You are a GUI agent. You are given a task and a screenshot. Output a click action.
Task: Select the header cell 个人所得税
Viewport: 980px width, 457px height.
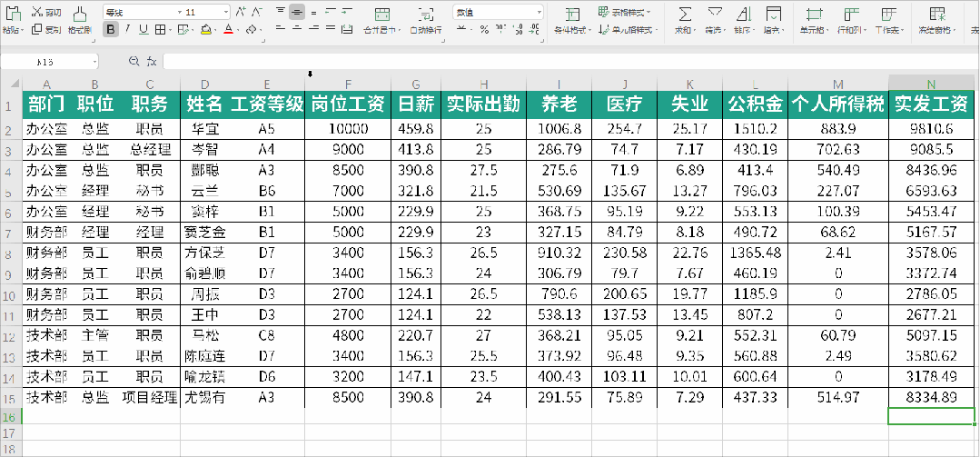click(838, 104)
